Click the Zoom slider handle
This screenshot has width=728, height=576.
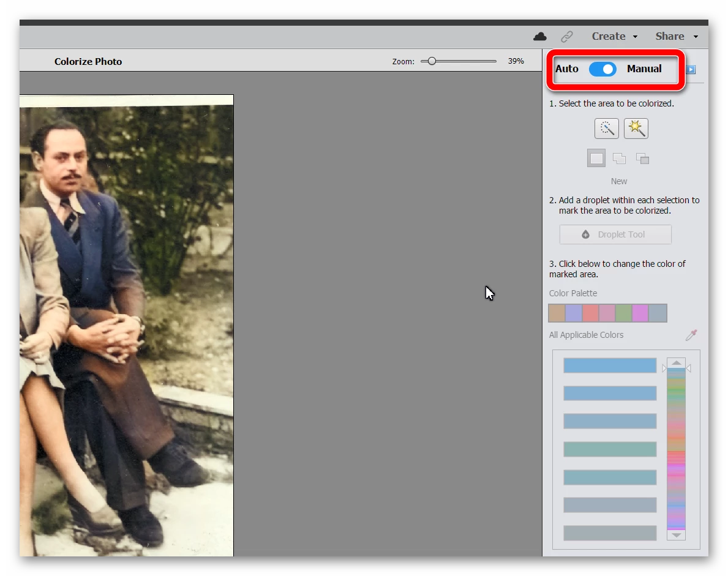(432, 61)
